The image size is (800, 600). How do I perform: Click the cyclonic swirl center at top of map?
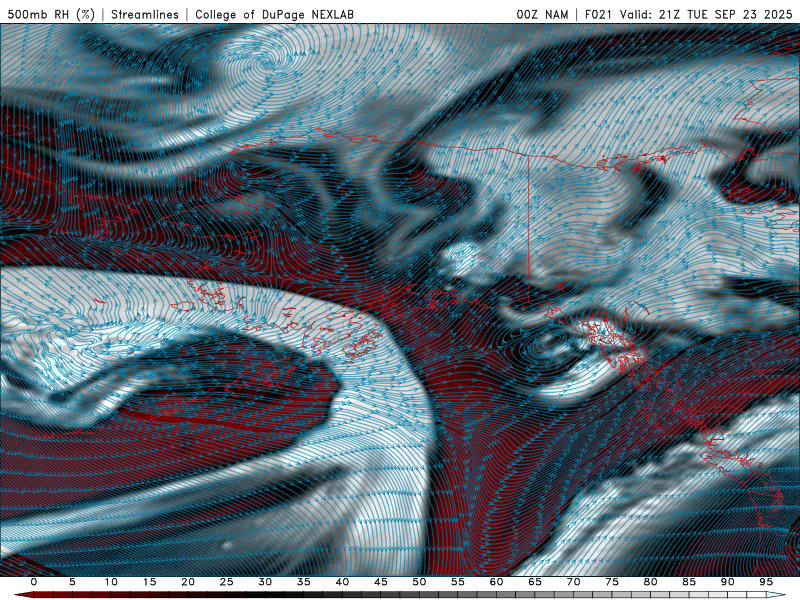269,65
